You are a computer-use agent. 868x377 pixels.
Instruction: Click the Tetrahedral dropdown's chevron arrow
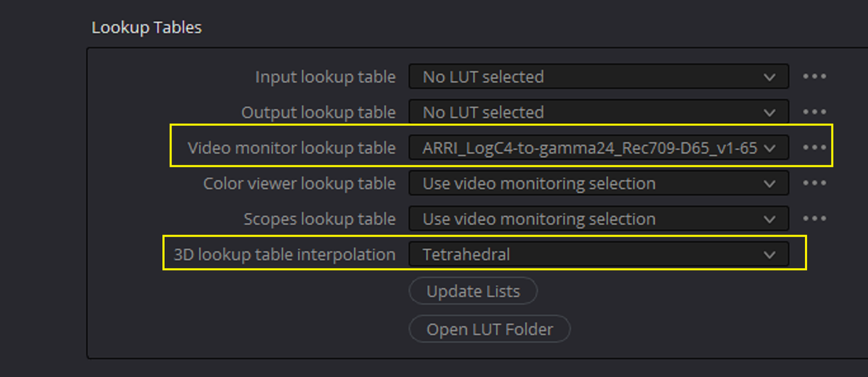pos(769,255)
